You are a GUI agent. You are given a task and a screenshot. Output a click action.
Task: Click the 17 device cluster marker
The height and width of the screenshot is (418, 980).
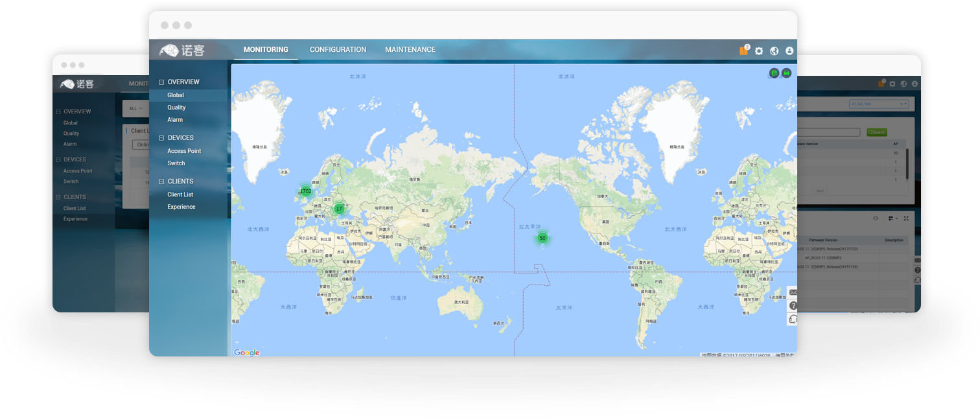(x=339, y=209)
